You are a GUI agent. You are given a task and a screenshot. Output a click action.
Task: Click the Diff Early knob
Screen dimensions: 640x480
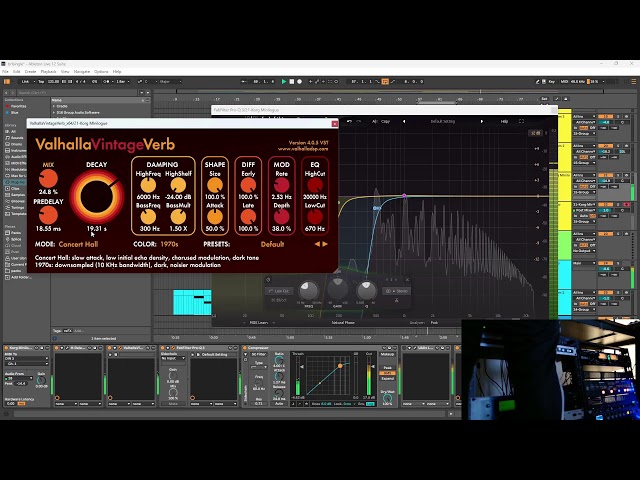pos(248,185)
